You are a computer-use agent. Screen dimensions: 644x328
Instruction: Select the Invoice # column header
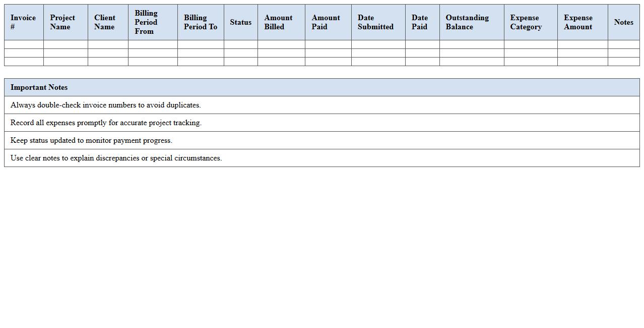[23, 22]
